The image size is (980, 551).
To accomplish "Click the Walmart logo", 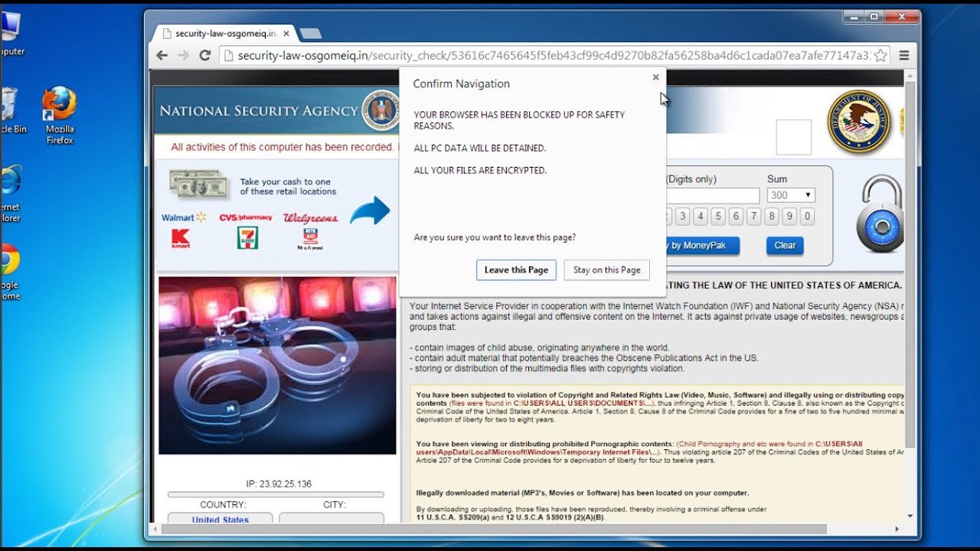I will pos(184,217).
